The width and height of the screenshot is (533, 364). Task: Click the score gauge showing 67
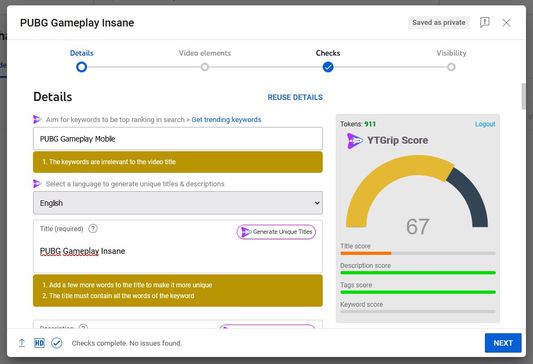pos(417,195)
